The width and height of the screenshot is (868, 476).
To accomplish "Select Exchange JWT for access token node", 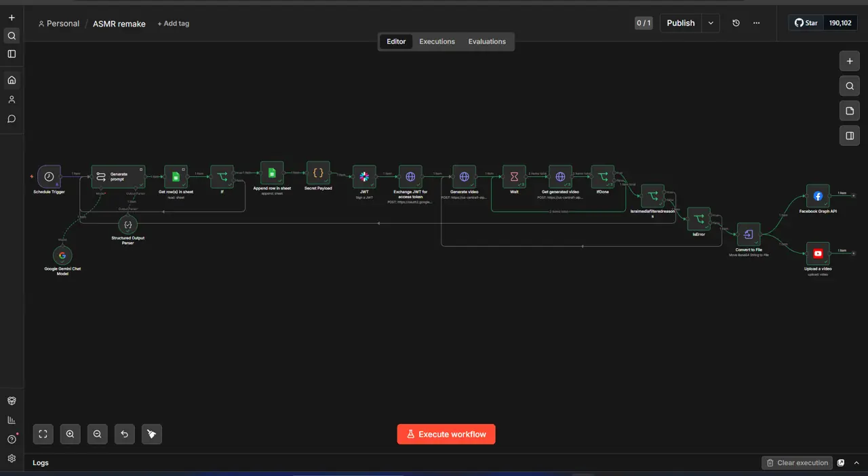I will [410, 176].
